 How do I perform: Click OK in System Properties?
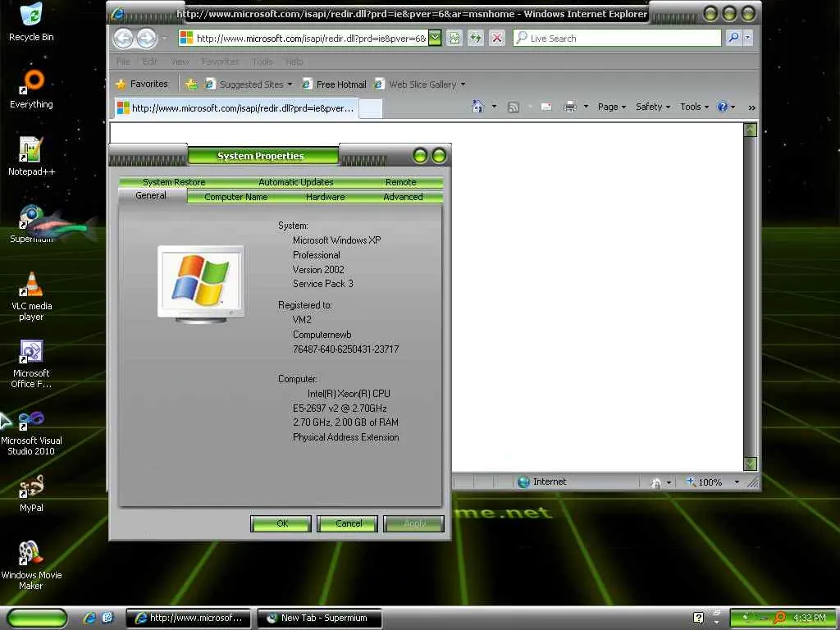(281, 523)
